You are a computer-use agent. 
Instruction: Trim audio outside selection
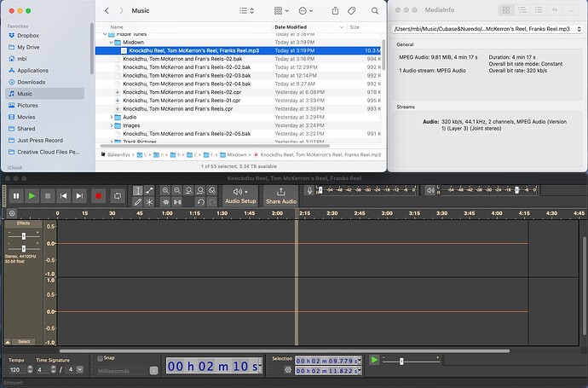(165, 202)
